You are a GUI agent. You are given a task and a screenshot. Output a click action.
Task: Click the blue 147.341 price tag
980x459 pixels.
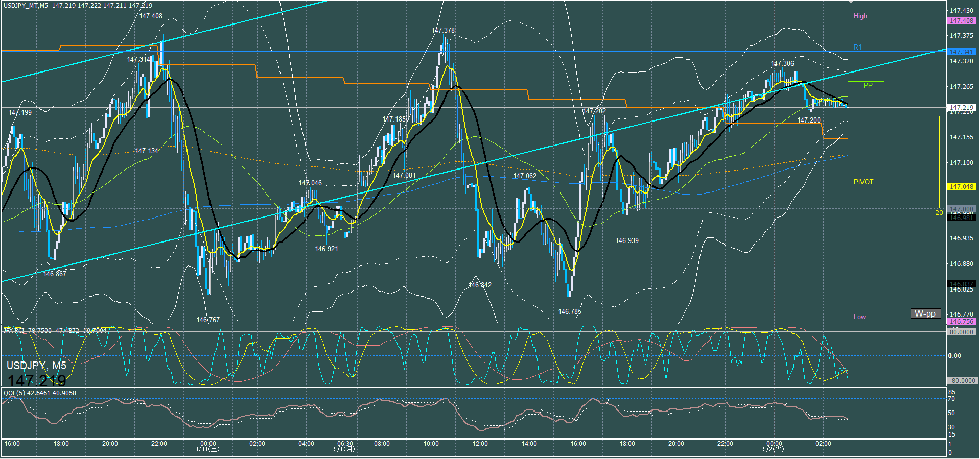pos(961,52)
